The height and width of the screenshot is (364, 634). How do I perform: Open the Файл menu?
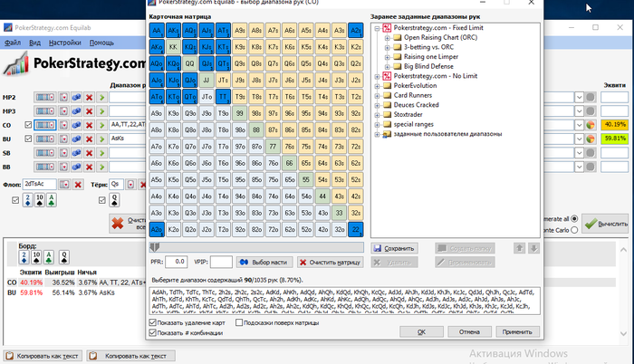click(13, 43)
